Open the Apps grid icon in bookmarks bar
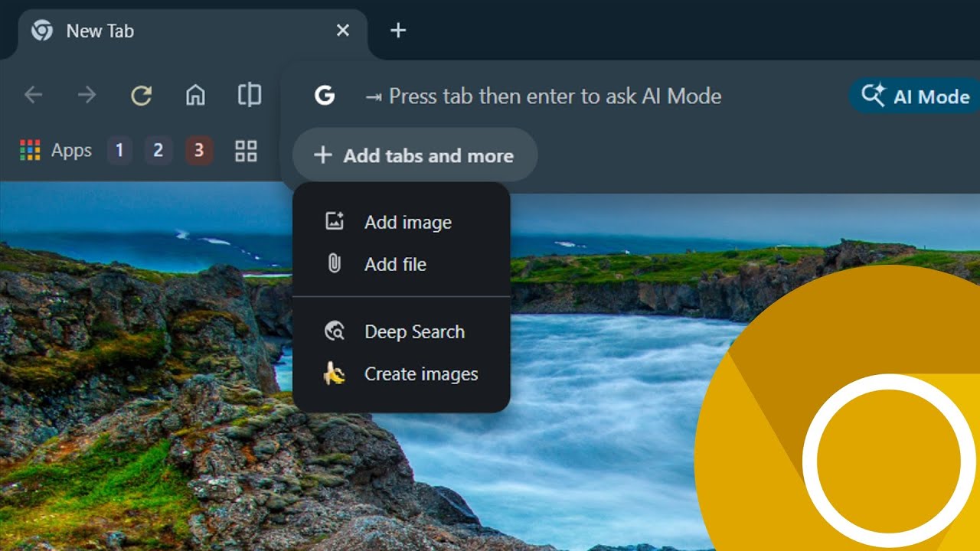Image resolution: width=980 pixels, height=551 pixels. (30, 151)
